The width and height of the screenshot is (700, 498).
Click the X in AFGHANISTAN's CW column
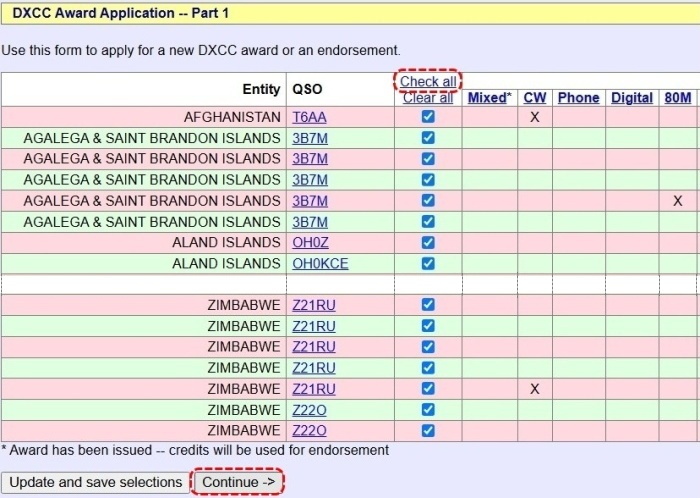click(x=534, y=117)
